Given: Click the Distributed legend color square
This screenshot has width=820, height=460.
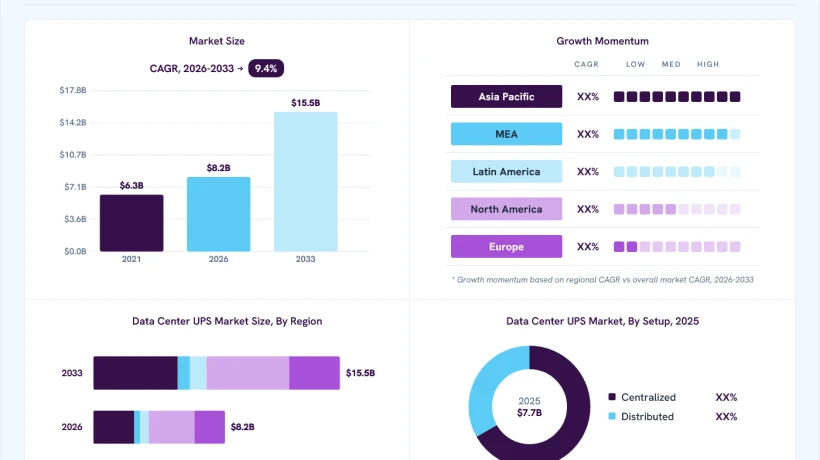Looking at the screenshot, I should click(x=612, y=416).
